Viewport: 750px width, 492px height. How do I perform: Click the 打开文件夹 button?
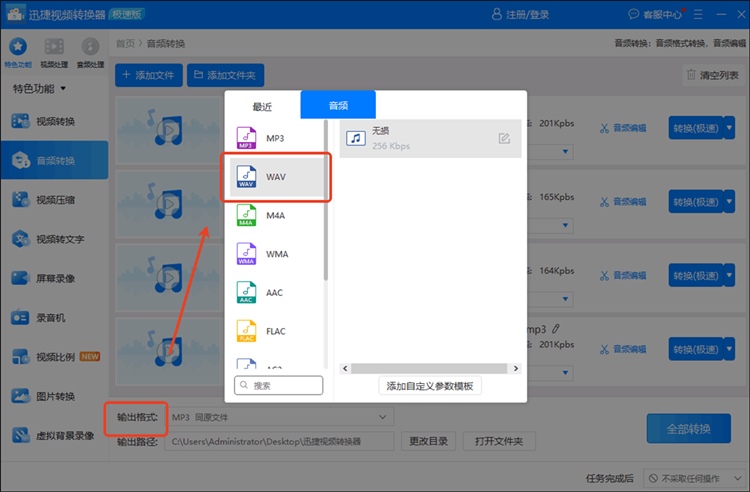pyautogui.click(x=499, y=441)
